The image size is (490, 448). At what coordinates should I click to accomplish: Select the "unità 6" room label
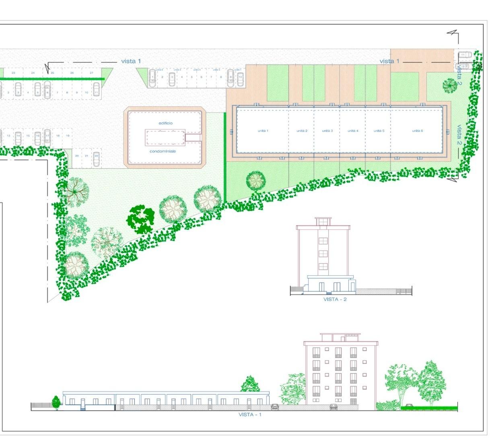click(417, 131)
